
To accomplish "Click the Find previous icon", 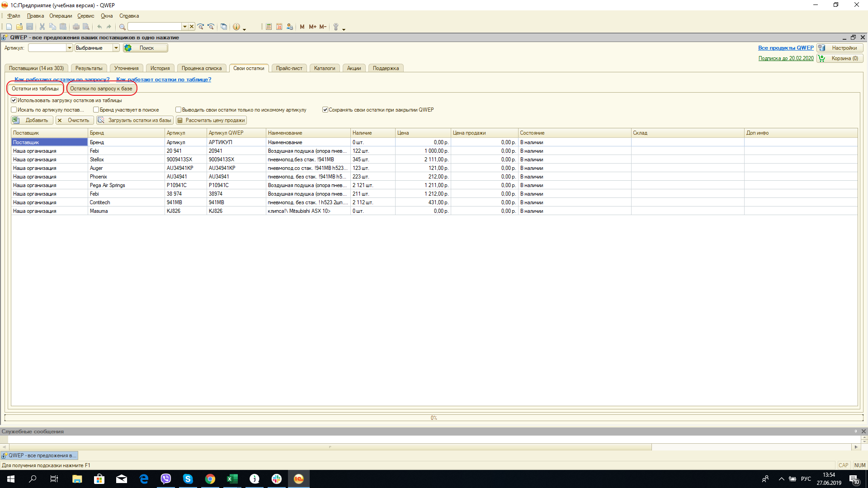I will pos(211,27).
